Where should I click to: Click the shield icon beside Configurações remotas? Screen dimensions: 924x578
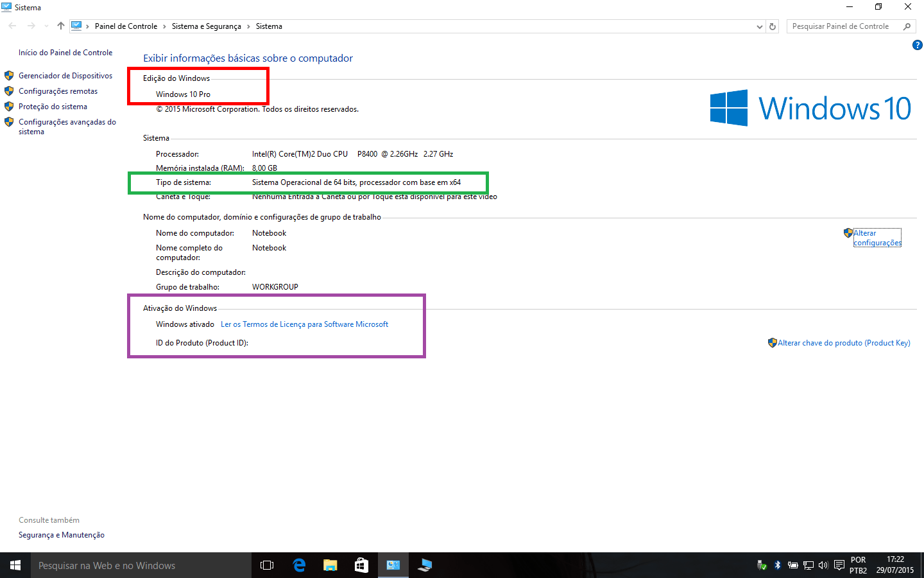(9, 91)
